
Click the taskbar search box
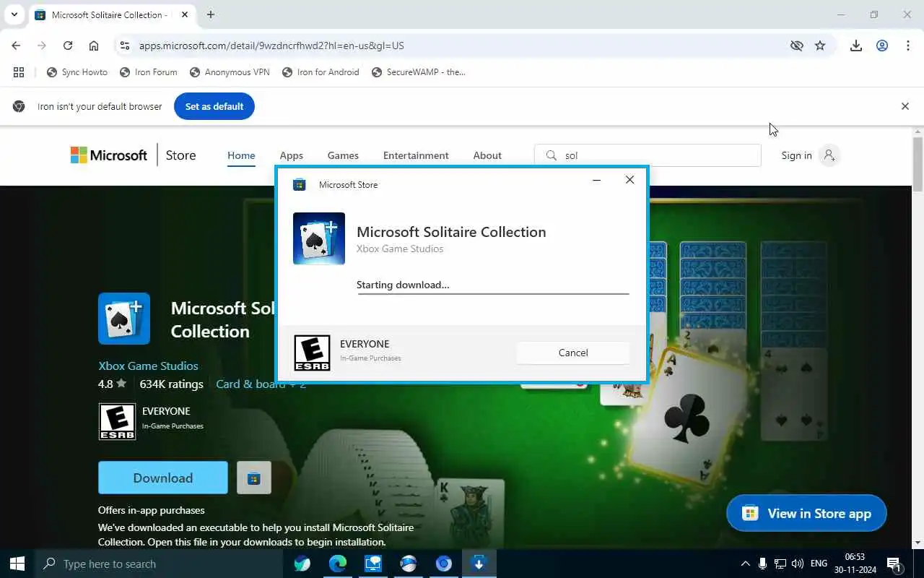pyautogui.click(x=158, y=564)
